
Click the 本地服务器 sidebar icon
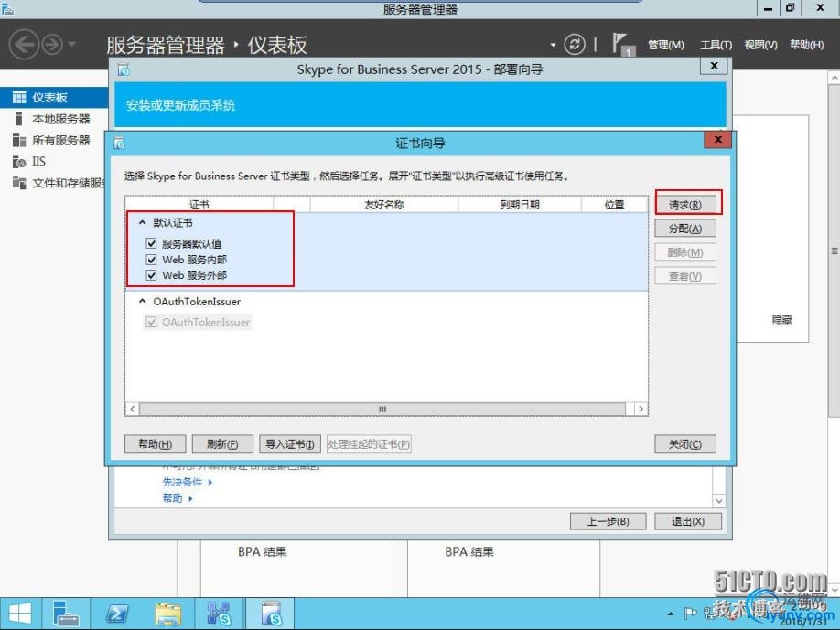pyautogui.click(x=19, y=119)
